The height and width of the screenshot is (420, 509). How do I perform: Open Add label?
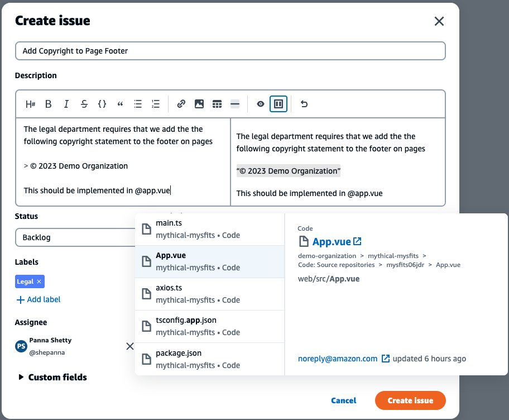[38, 299]
